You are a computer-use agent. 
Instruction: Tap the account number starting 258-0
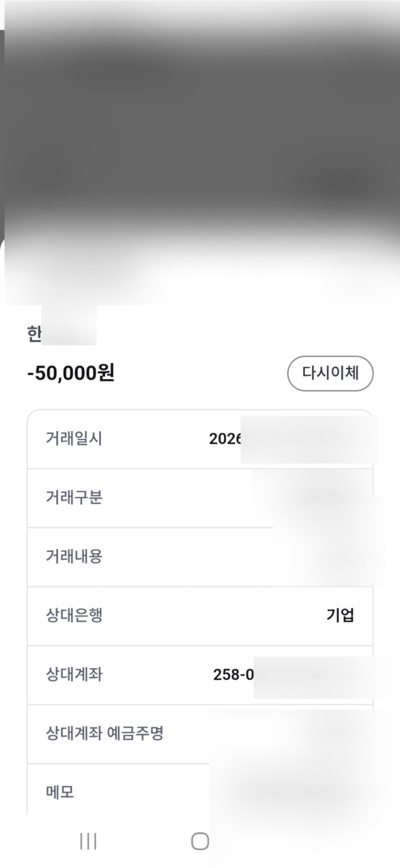(234, 675)
